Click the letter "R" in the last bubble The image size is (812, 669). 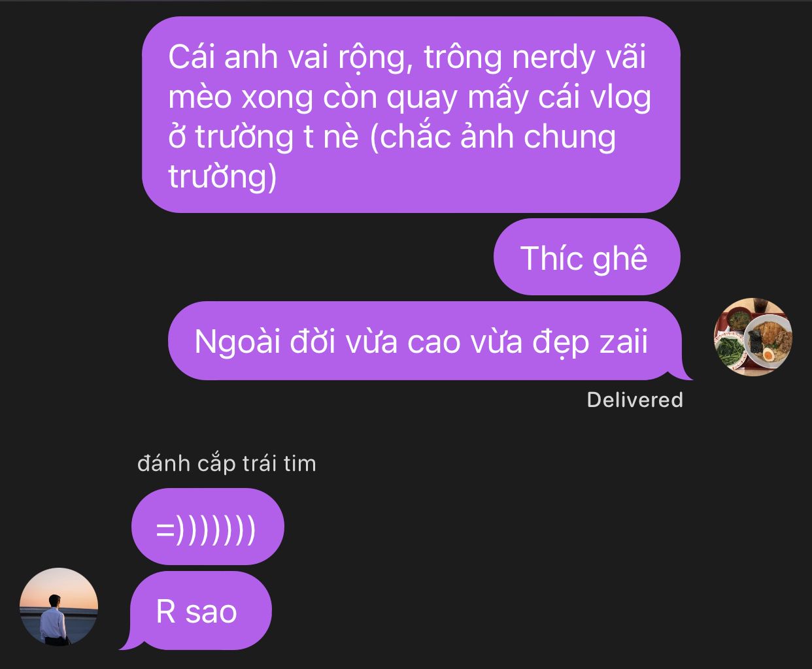click(x=166, y=612)
